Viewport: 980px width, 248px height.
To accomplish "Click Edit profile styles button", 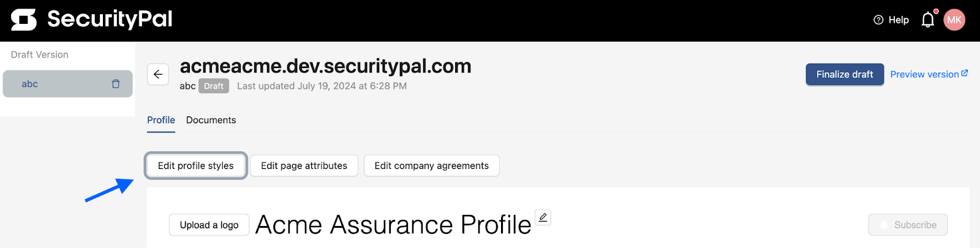I will tap(196, 165).
